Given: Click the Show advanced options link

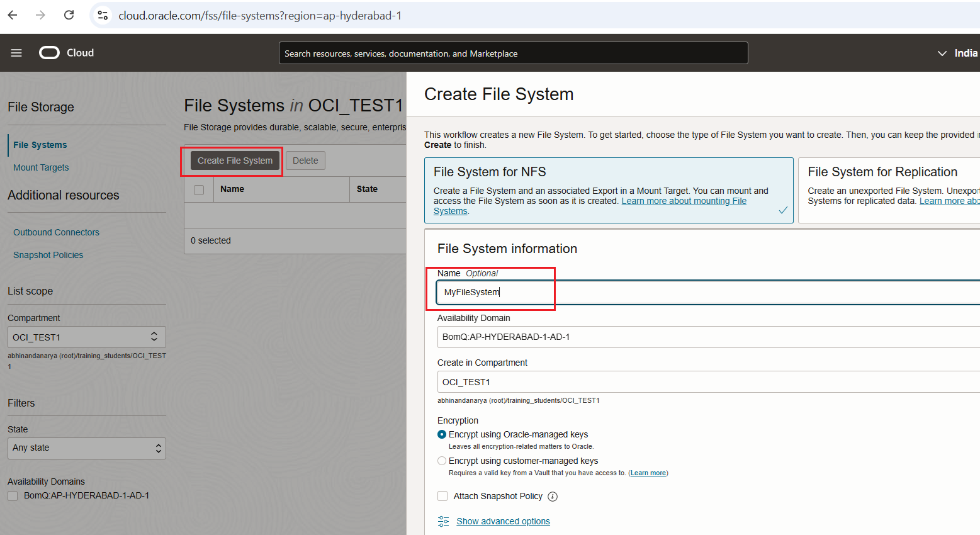Looking at the screenshot, I should coord(503,521).
